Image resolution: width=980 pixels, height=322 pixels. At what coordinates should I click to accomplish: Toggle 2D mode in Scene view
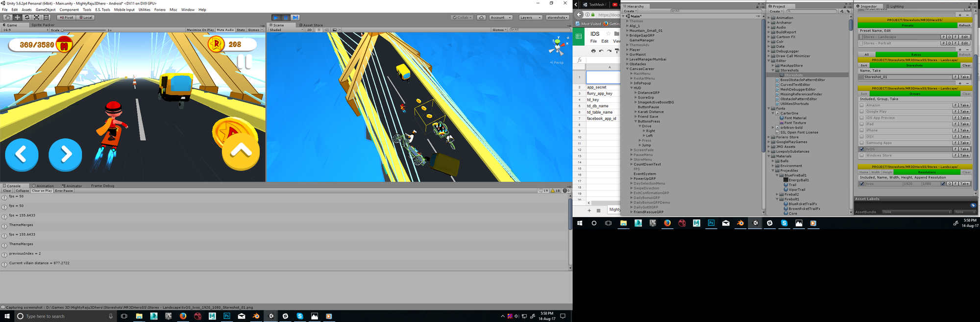(309, 30)
